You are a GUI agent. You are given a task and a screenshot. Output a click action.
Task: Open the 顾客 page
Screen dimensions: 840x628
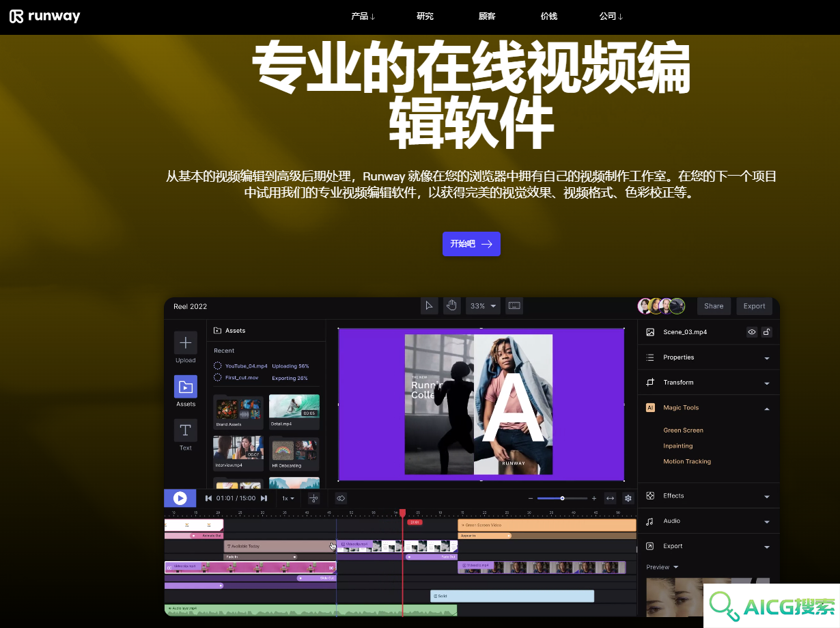487,16
